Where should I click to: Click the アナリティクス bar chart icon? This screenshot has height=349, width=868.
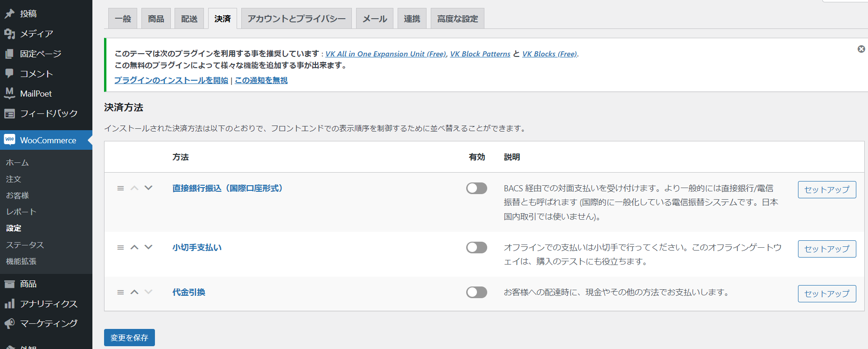pyautogui.click(x=9, y=304)
